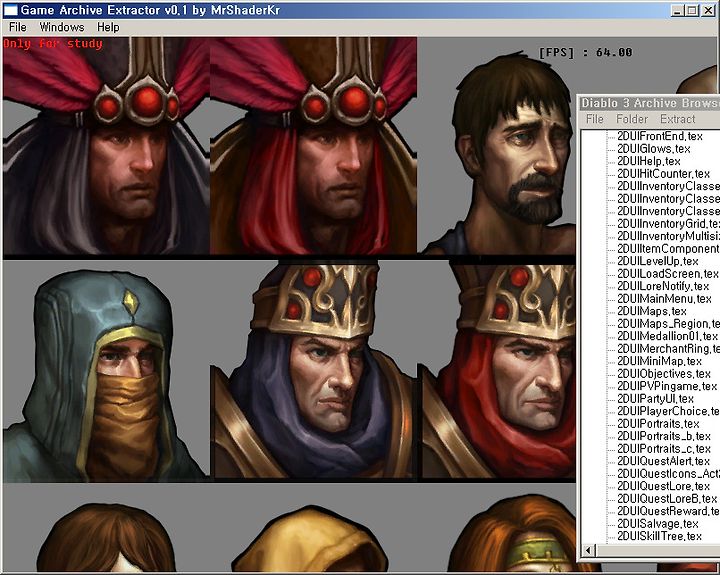Open the File menu of Game Archive Extractor

click(17, 27)
